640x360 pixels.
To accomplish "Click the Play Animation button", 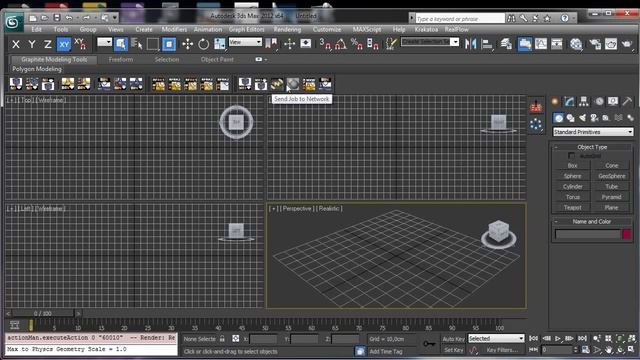I will click(558, 338).
